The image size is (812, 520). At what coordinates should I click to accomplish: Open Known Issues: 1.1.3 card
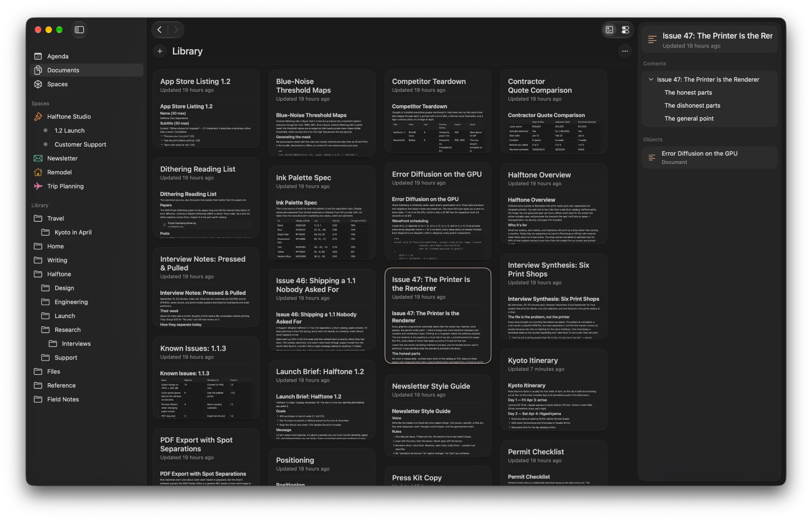click(x=206, y=378)
